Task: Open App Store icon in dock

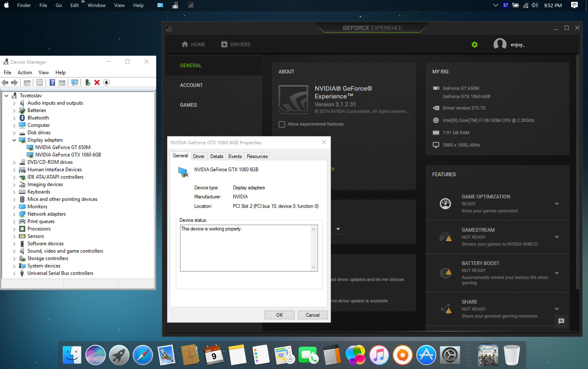Action: 426,355
